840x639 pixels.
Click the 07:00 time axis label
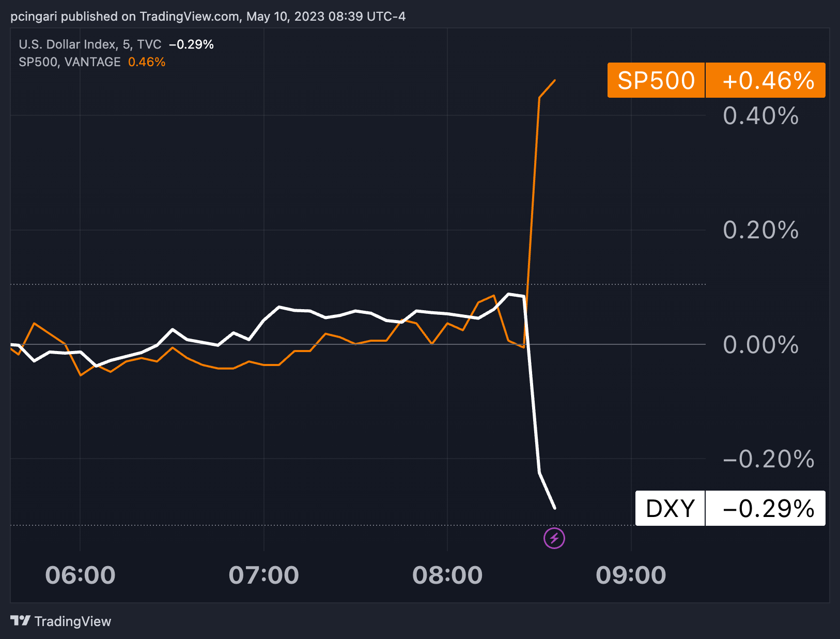(x=264, y=575)
